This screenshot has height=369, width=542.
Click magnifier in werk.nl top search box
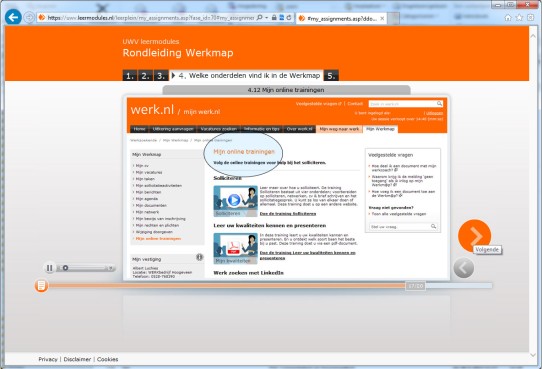point(439,103)
